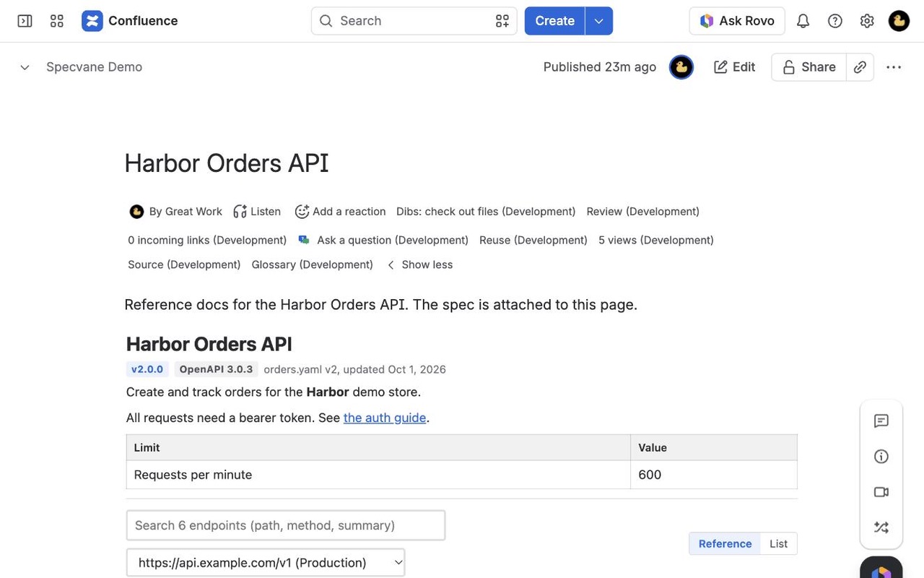Open the notifications bell
The height and width of the screenshot is (578, 924).
point(803,21)
